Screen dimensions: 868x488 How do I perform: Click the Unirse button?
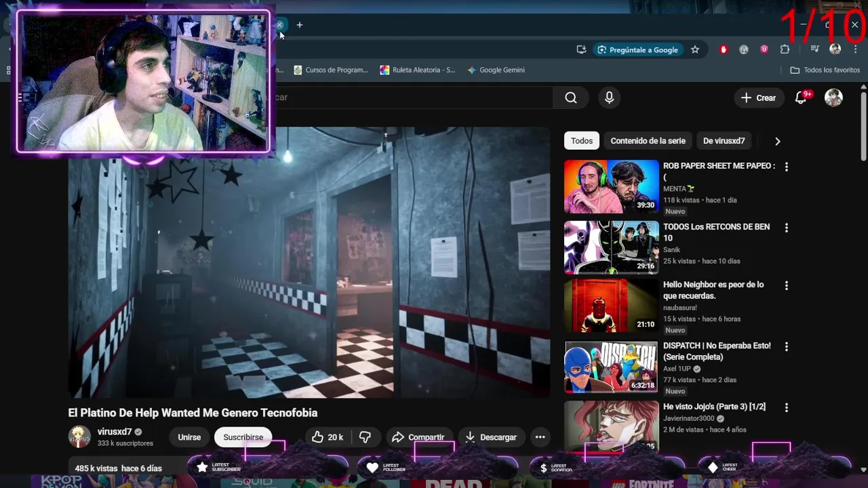pos(189,437)
